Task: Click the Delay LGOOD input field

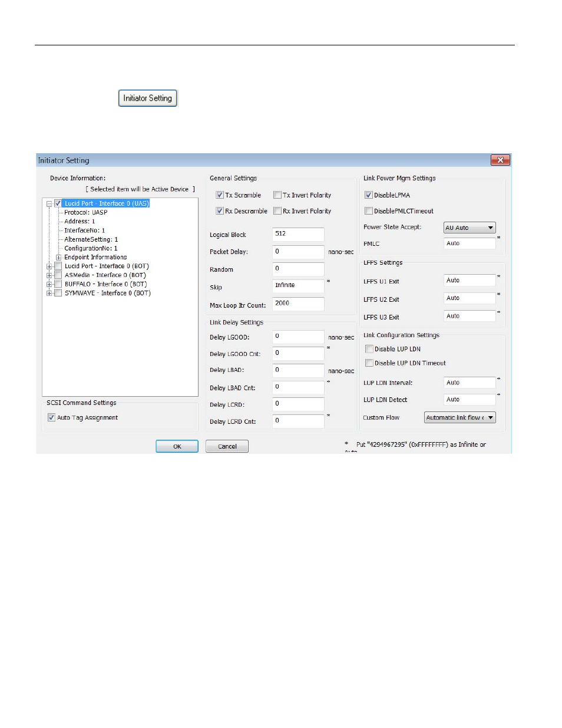Action: 298,337
